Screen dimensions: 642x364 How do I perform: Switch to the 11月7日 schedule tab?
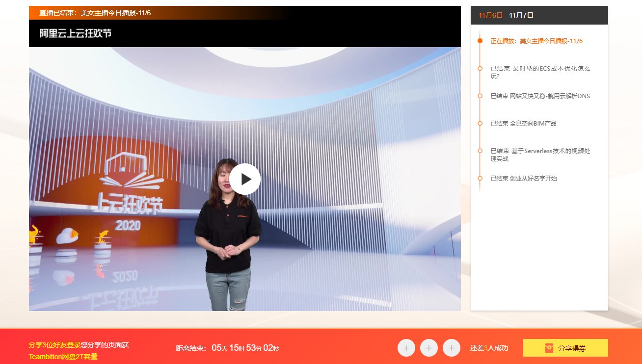tap(521, 15)
